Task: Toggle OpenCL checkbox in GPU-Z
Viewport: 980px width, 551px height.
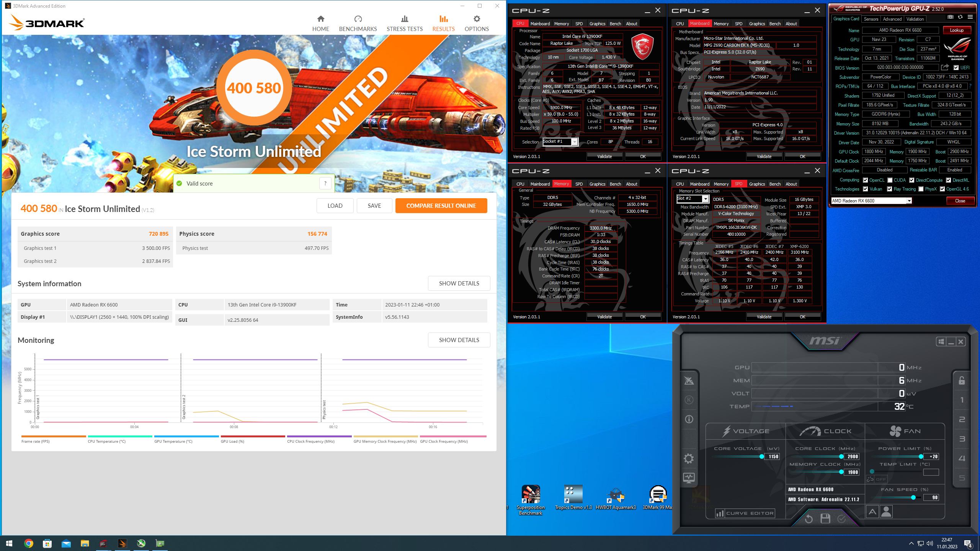Action: point(865,180)
